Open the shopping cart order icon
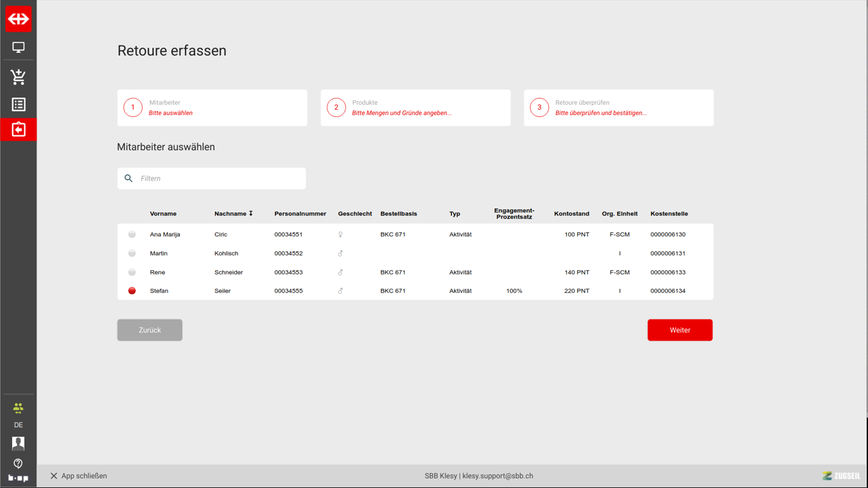This screenshot has width=868, height=488. pyautogui.click(x=18, y=76)
